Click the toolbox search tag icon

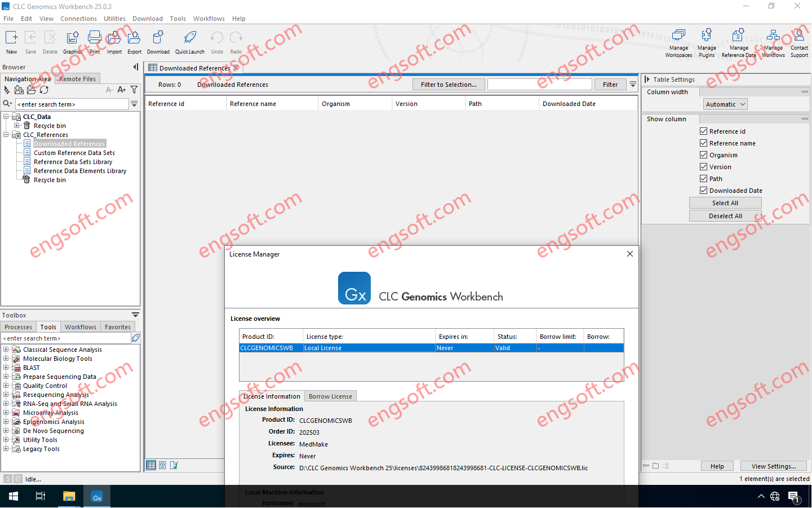(x=135, y=338)
